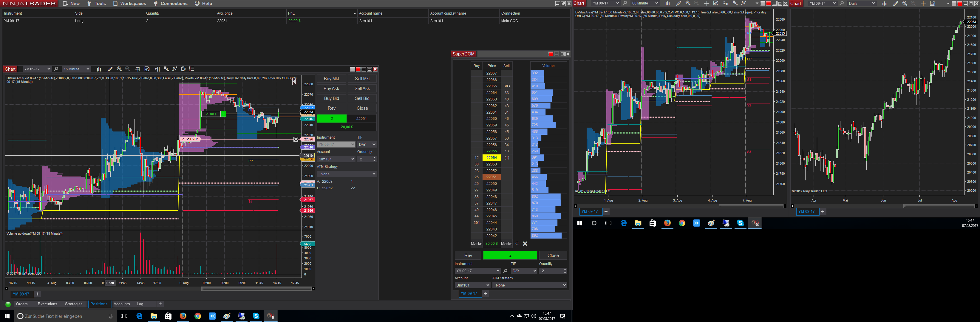This screenshot has height=322, width=980.
Task: Zoom in on the 60 Minute chart
Action: coord(688,3)
